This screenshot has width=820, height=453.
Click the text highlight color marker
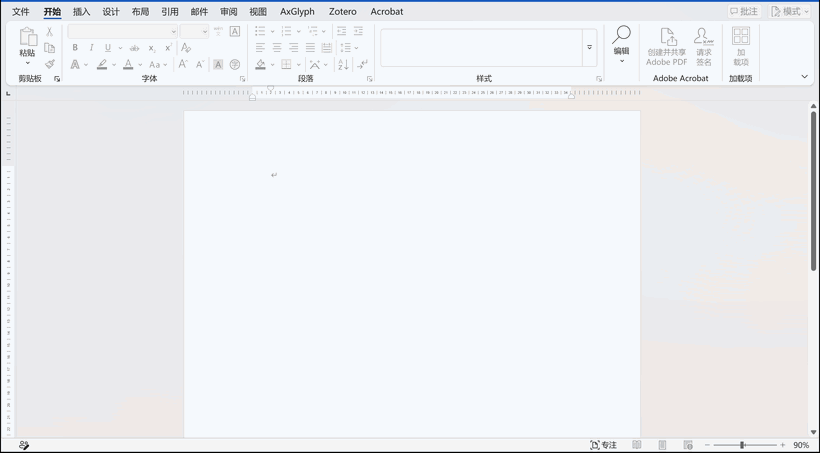coord(102,64)
